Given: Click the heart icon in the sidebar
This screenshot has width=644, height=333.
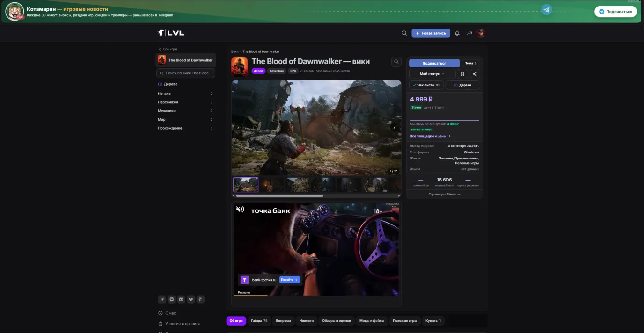Looking at the screenshot, I should tap(191, 299).
